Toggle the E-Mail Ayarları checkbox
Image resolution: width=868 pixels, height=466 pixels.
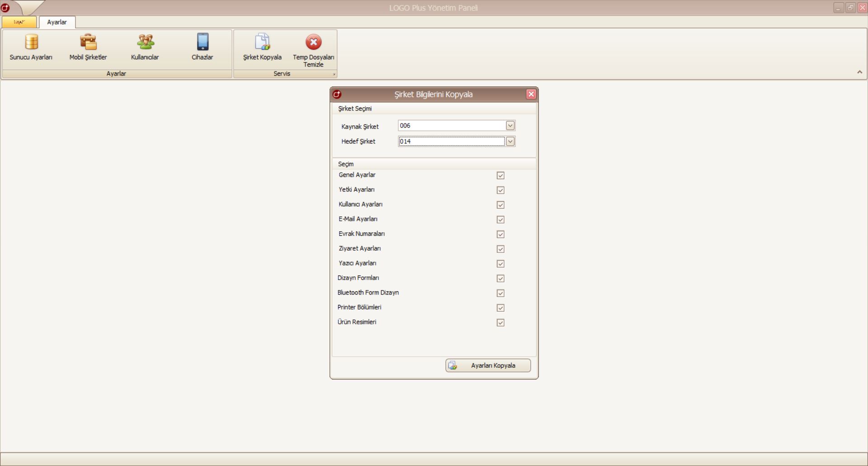tap(500, 219)
